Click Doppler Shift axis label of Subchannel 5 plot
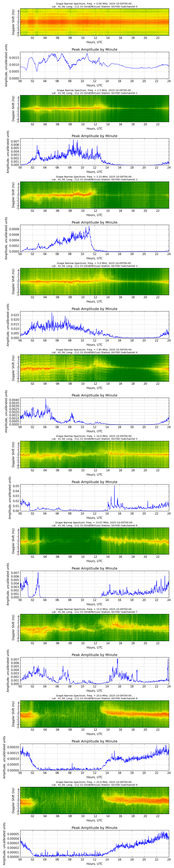Screen dimensions: 174x868 tap(14, 454)
